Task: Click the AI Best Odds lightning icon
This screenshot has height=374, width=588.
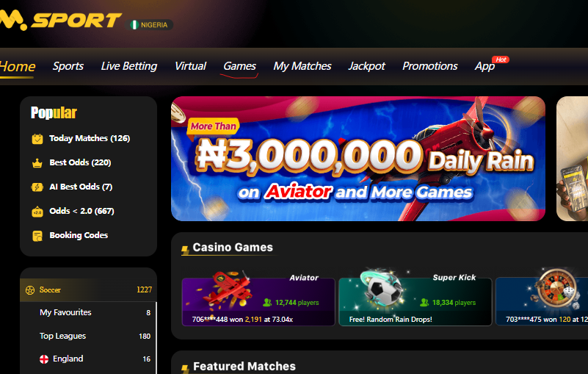Action: [x=37, y=187]
